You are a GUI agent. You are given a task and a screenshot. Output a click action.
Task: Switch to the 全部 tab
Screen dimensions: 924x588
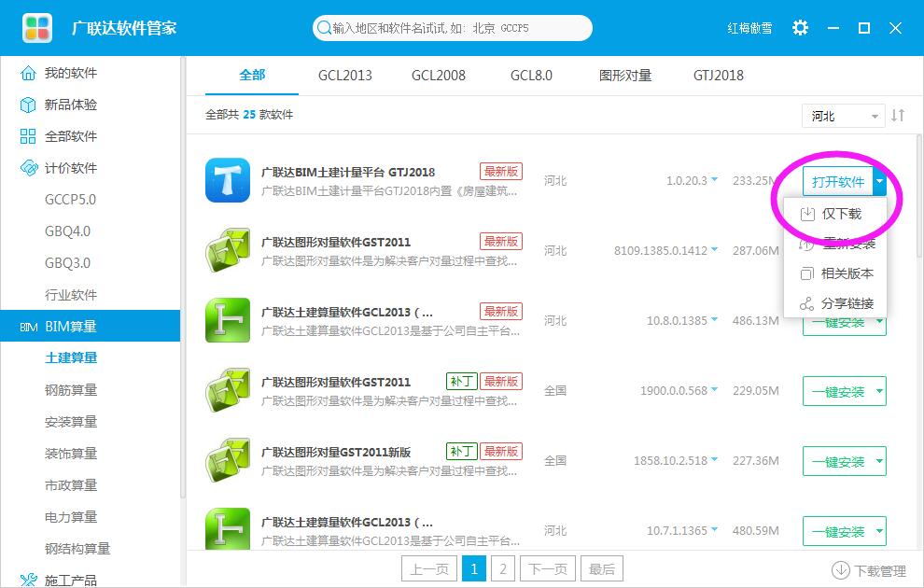click(252, 75)
